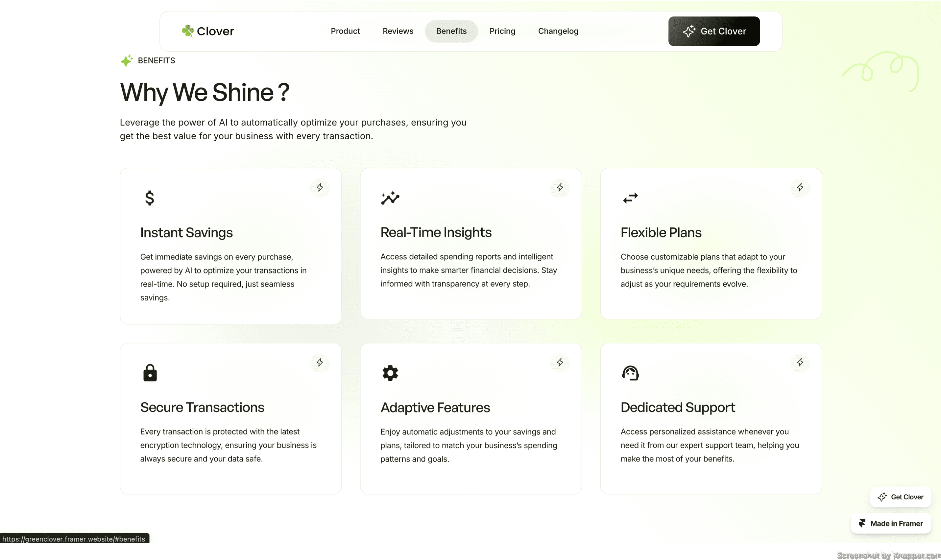
Task: Navigate to Pricing in the navbar
Action: click(502, 31)
